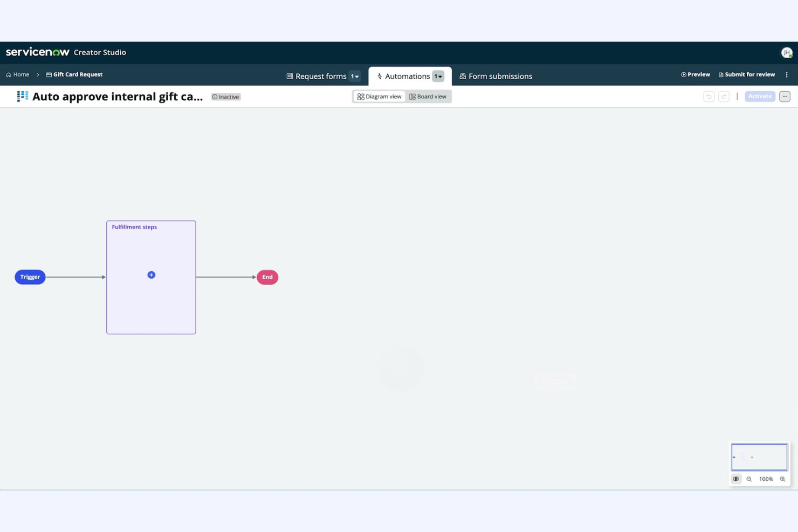Open the Home breadcrumb icon

point(9,74)
